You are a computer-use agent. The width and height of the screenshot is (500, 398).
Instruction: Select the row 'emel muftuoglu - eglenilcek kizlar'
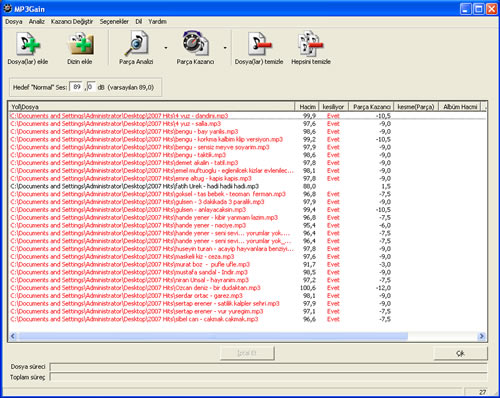point(247,171)
